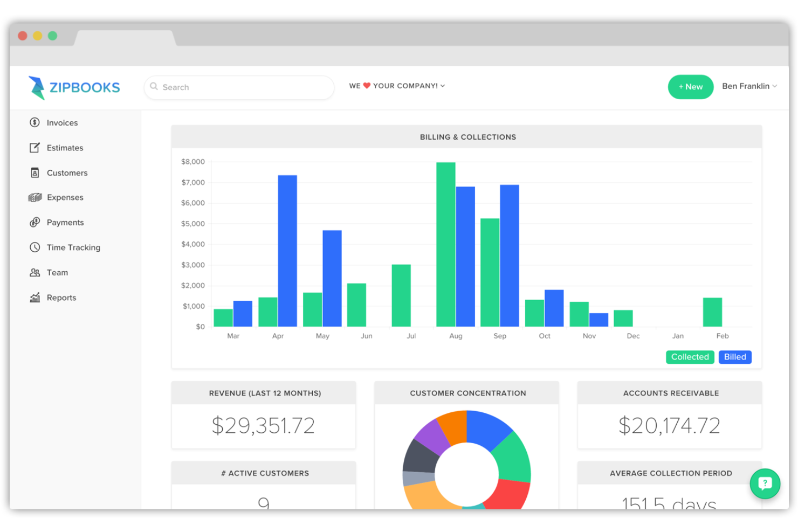
Task: Expand the WE YOUR COMPANY selector
Action: click(397, 86)
